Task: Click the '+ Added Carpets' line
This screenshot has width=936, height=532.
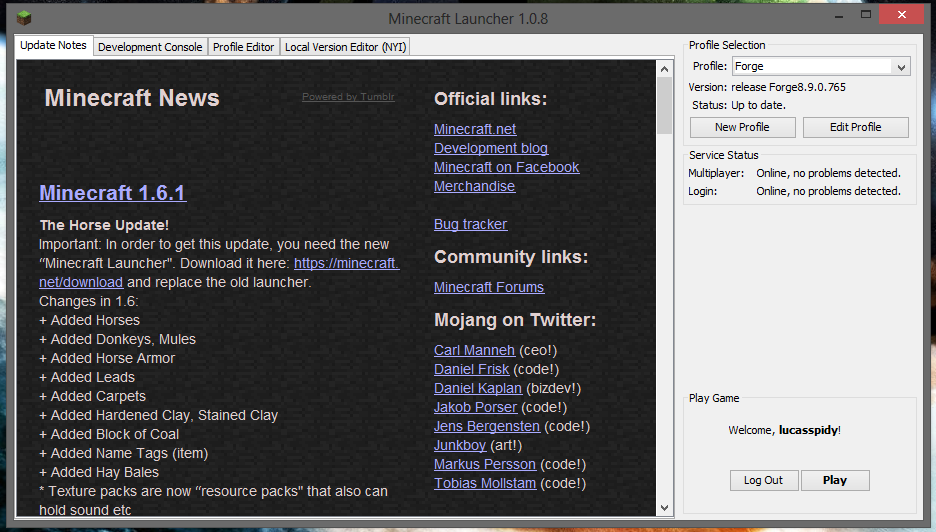Action: click(93, 397)
